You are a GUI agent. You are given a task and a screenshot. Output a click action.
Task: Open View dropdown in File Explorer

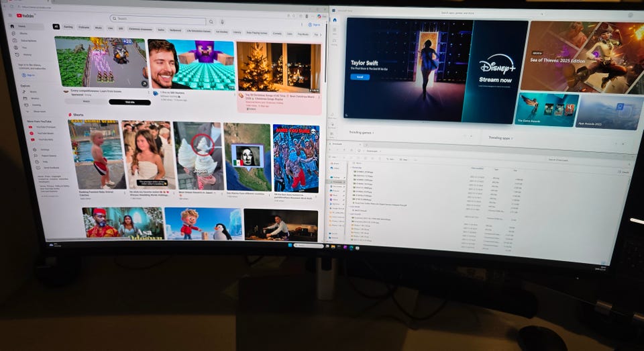405,159
